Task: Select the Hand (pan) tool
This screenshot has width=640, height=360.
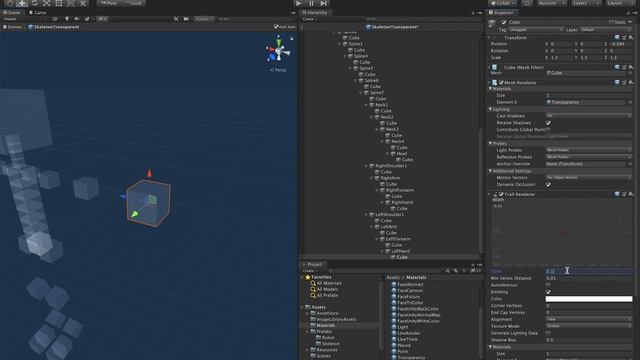Action: tap(10, 3)
